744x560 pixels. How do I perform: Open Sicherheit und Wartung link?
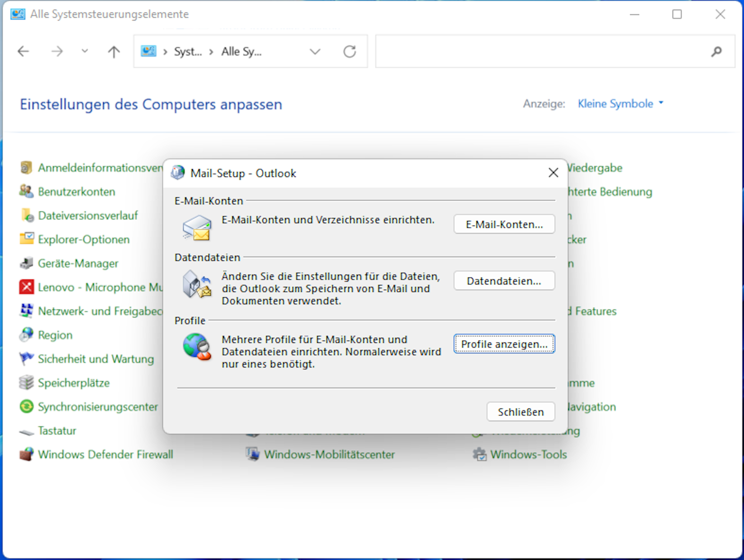(x=96, y=359)
